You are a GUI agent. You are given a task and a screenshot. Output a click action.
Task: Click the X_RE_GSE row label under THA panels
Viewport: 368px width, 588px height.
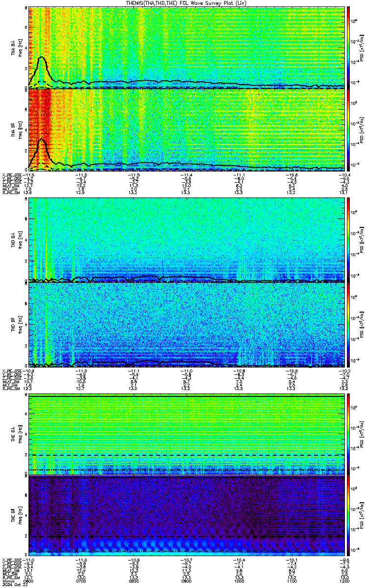click(x=13, y=174)
